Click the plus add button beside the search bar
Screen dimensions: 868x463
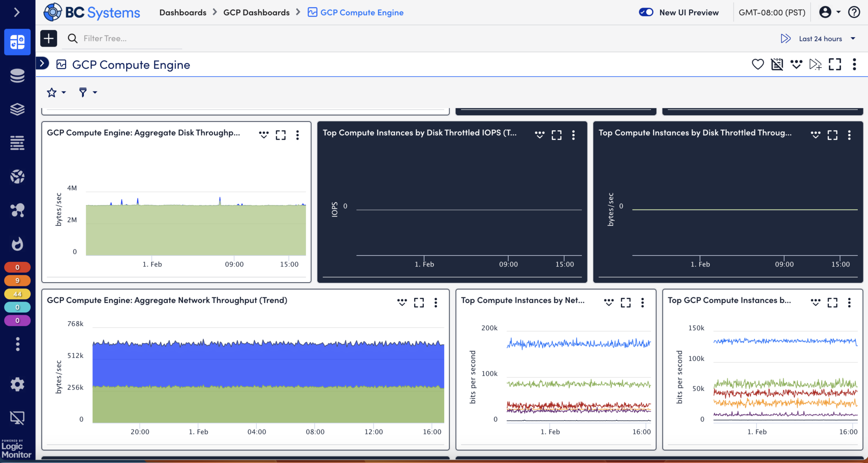click(x=48, y=38)
